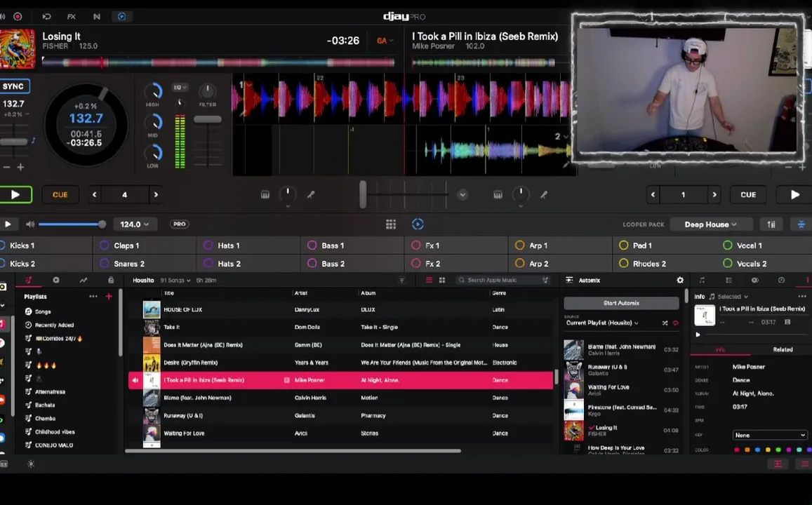Open Automix settings gear
Image resolution: width=812 pixels, height=505 pixels.
click(x=680, y=280)
